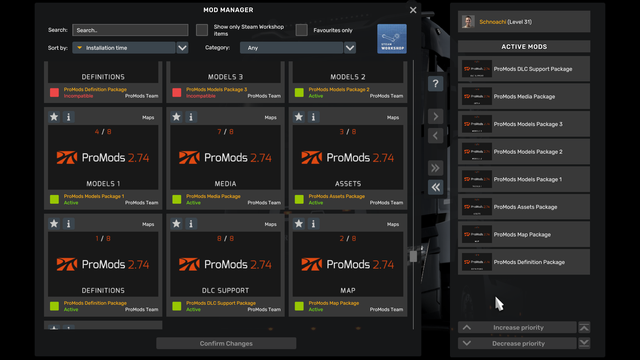Favourite the ProMods Models Package 1 star
This screenshot has width=640, height=360.
tap(54, 117)
